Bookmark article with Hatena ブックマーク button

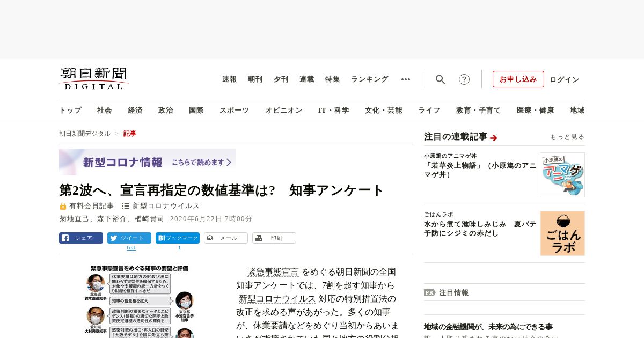pyautogui.click(x=178, y=238)
